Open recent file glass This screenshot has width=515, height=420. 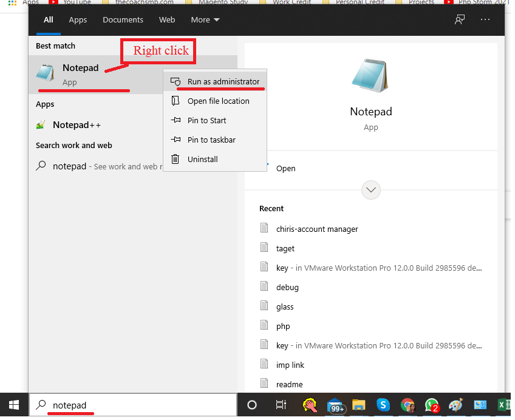point(285,307)
